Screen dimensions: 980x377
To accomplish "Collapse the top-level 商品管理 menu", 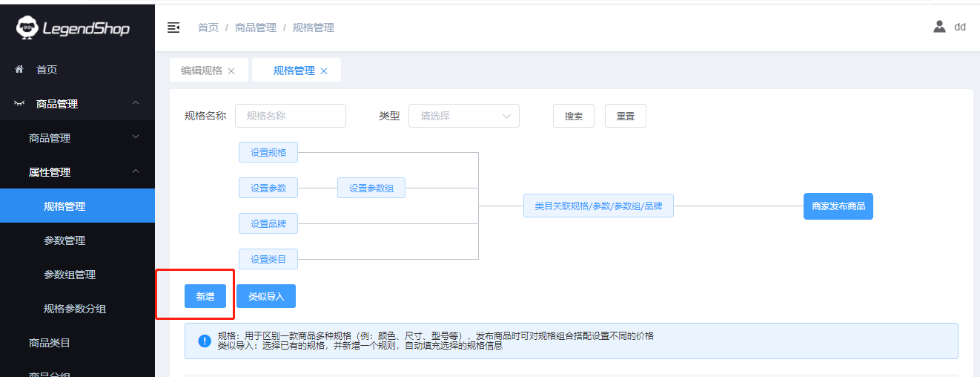I will coord(136,103).
